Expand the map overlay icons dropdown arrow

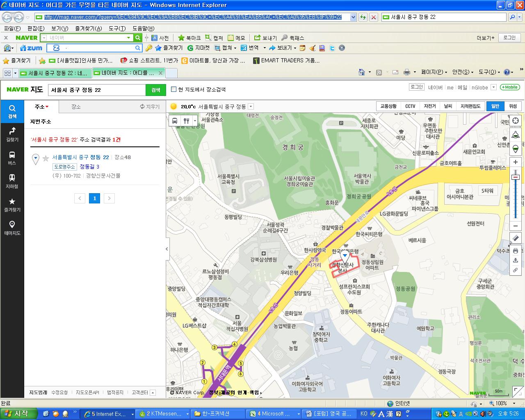click(x=195, y=121)
